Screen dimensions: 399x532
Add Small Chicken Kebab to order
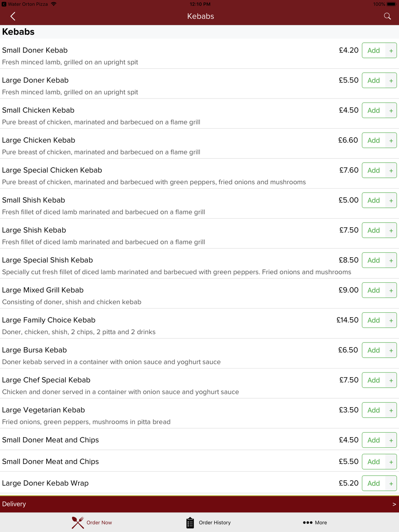click(x=373, y=110)
